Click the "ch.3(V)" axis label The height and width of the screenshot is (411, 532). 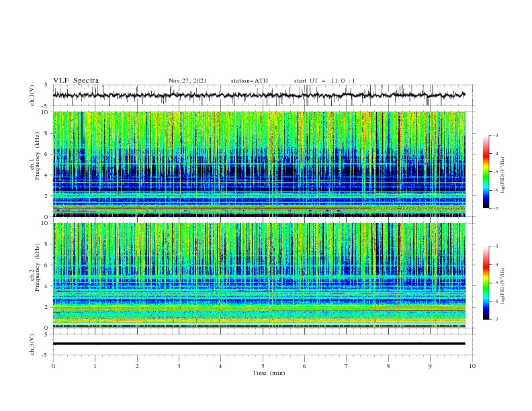point(32,345)
